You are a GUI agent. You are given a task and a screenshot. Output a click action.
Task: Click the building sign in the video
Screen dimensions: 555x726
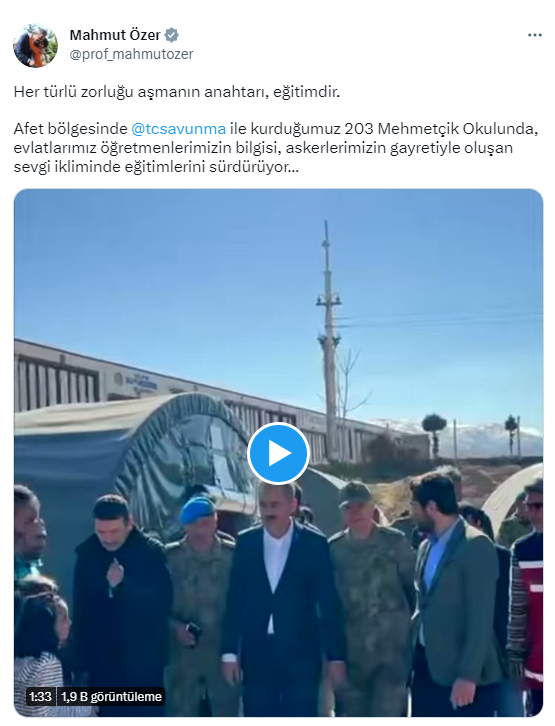pyautogui.click(x=137, y=383)
